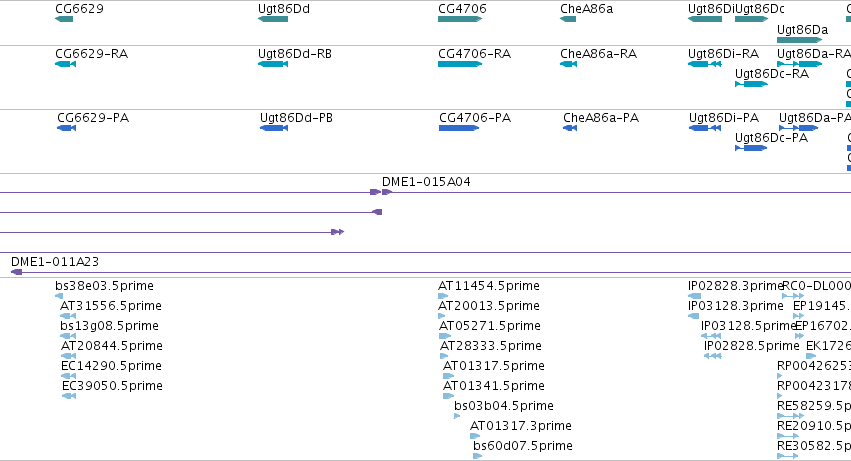Click EST bs38e03.5prime
Viewport: 851px width, 461px height.
pyautogui.click(x=104, y=286)
